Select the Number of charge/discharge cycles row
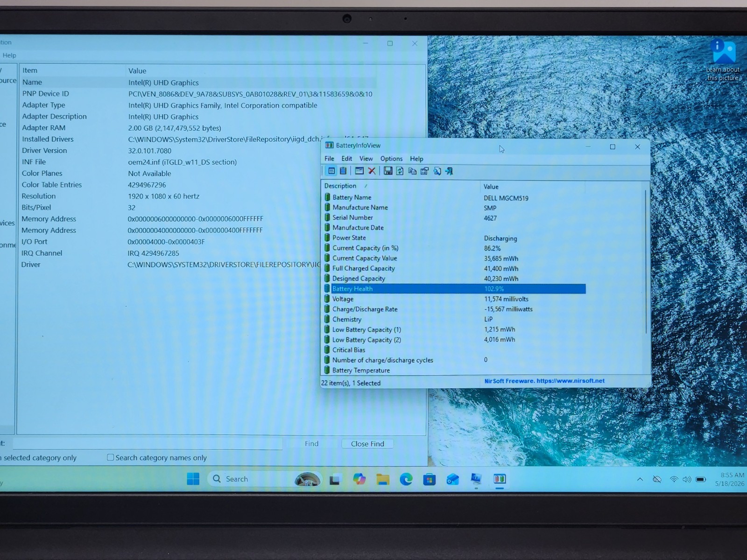Viewport: 747px width, 560px height. click(455, 360)
